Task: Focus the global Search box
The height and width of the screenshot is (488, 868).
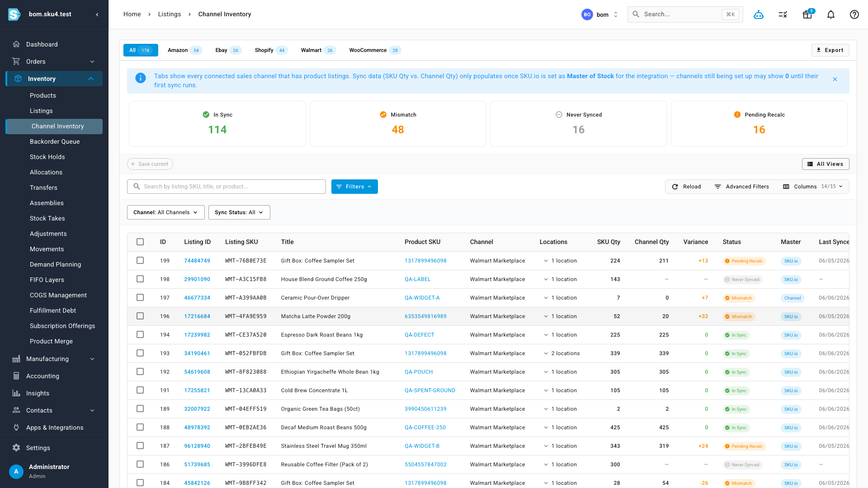Action: pos(685,14)
